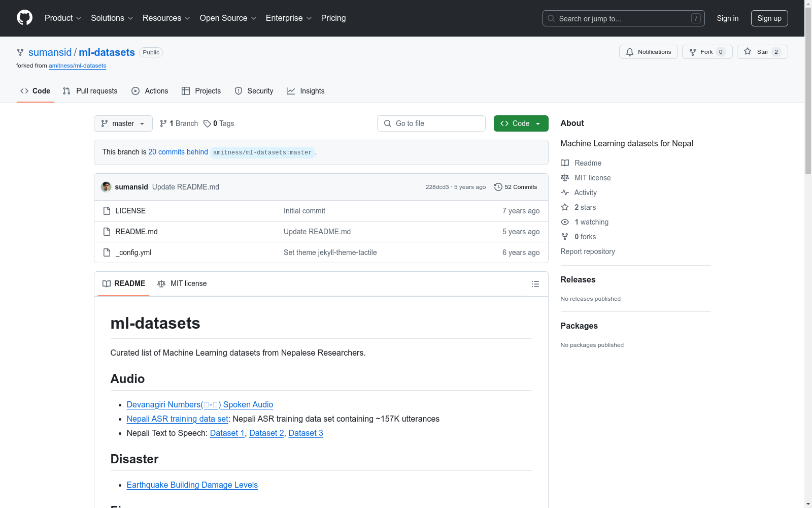
Task: Open the Pricing page
Action: 333,18
